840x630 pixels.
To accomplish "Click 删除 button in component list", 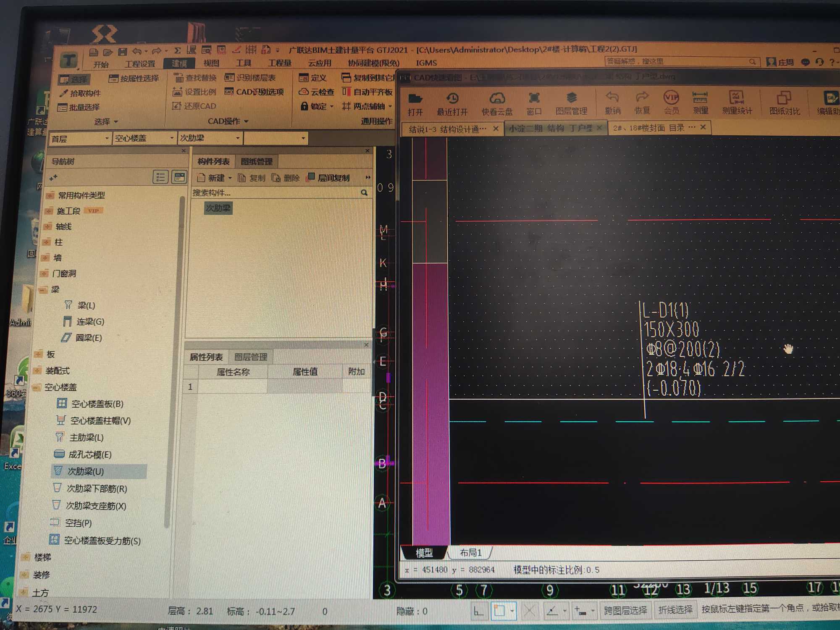I will coord(286,178).
